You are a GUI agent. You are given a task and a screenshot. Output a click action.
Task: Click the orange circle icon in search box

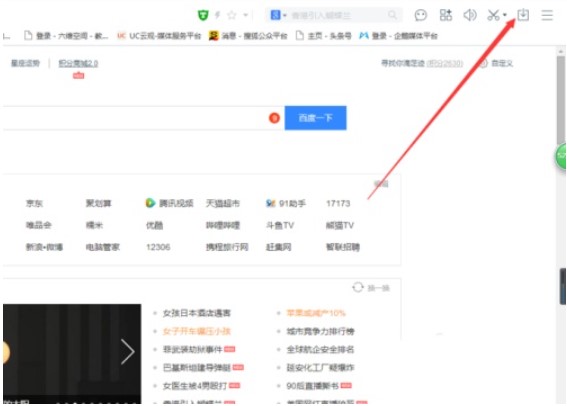tap(274, 118)
